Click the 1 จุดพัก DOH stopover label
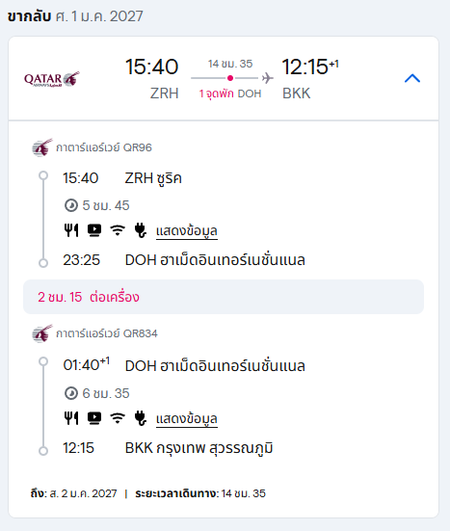This screenshot has width=450, height=531. click(230, 93)
